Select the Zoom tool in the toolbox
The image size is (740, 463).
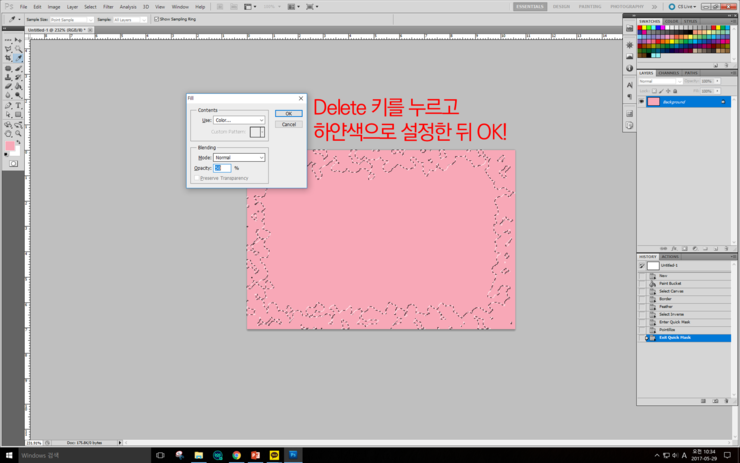pyautogui.click(x=18, y=133)
